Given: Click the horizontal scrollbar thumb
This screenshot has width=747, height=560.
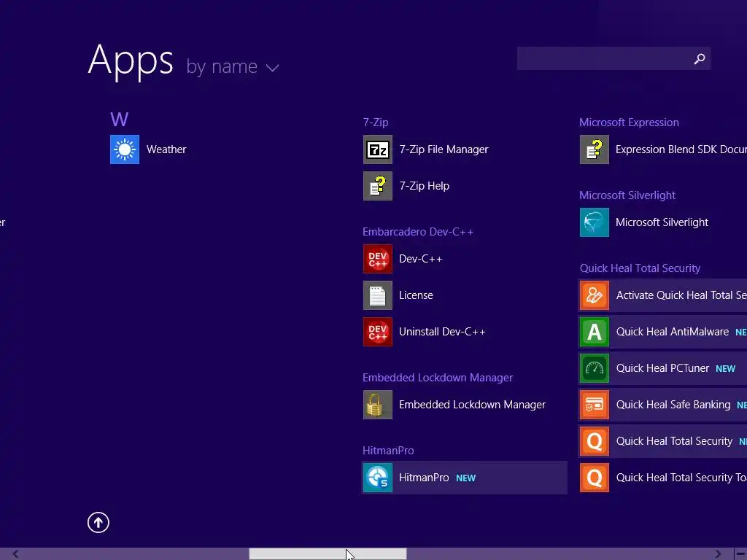Looking at the screenshot, I should [x=328, y=554].
